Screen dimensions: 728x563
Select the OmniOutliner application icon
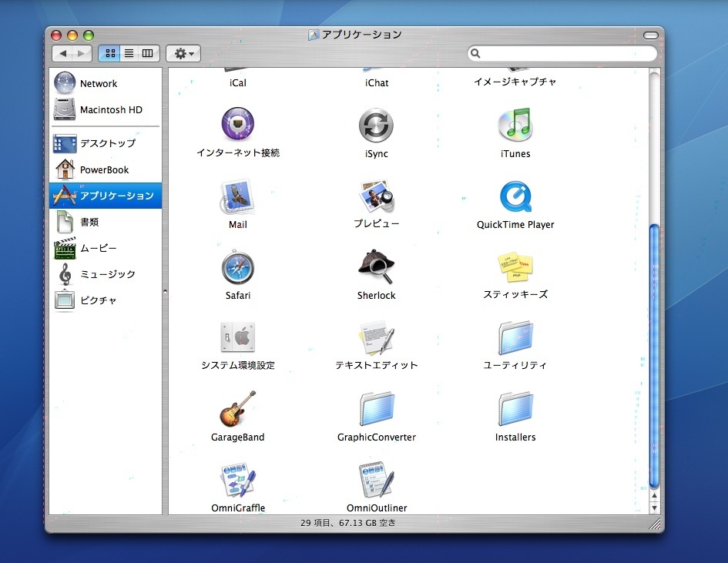(376, 480)
